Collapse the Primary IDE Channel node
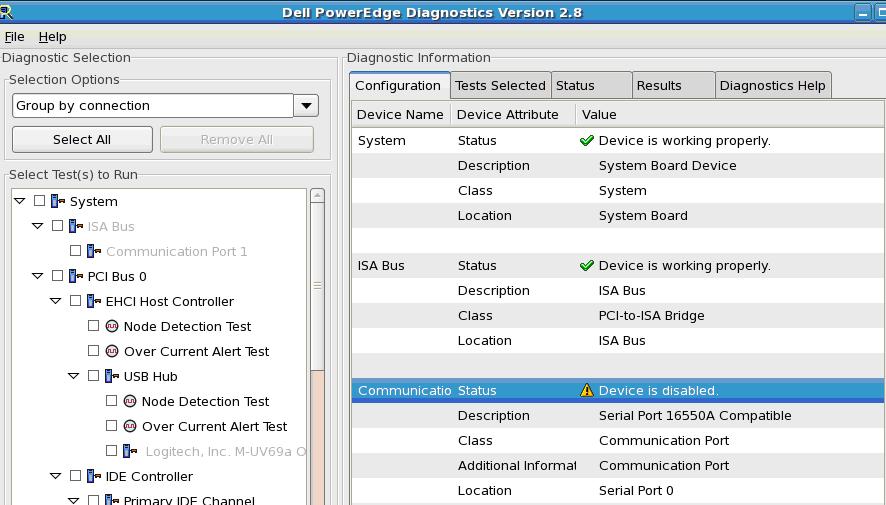The height and width of the screenshot is (505, 886). point(74,500)
